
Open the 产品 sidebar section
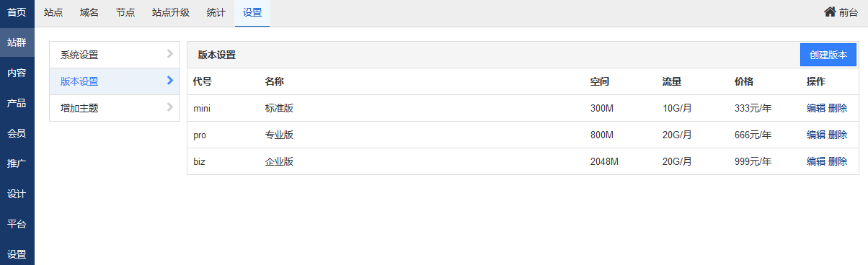coord(17,103)
